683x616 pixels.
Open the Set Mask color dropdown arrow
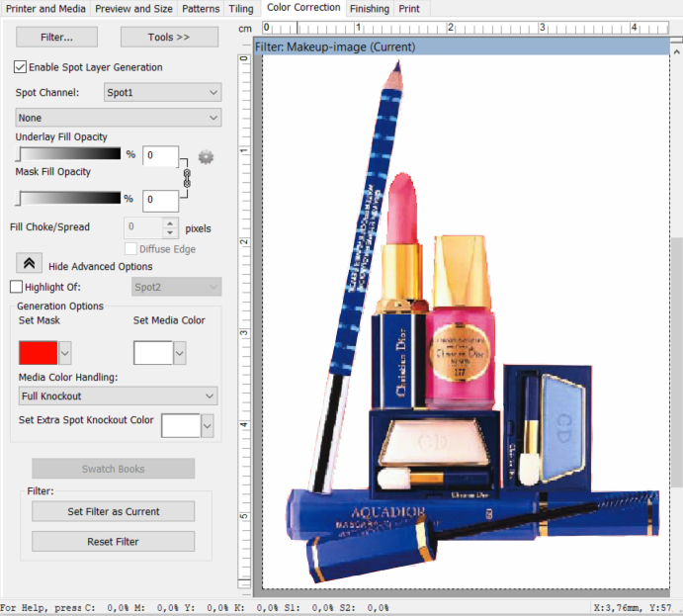click(65, 352)
